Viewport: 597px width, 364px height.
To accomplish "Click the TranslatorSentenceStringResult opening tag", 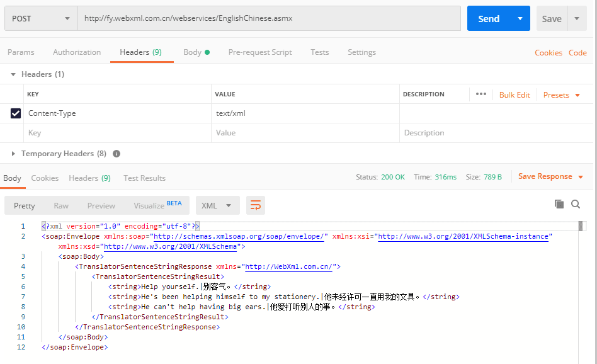I will [x=158, y=277].
